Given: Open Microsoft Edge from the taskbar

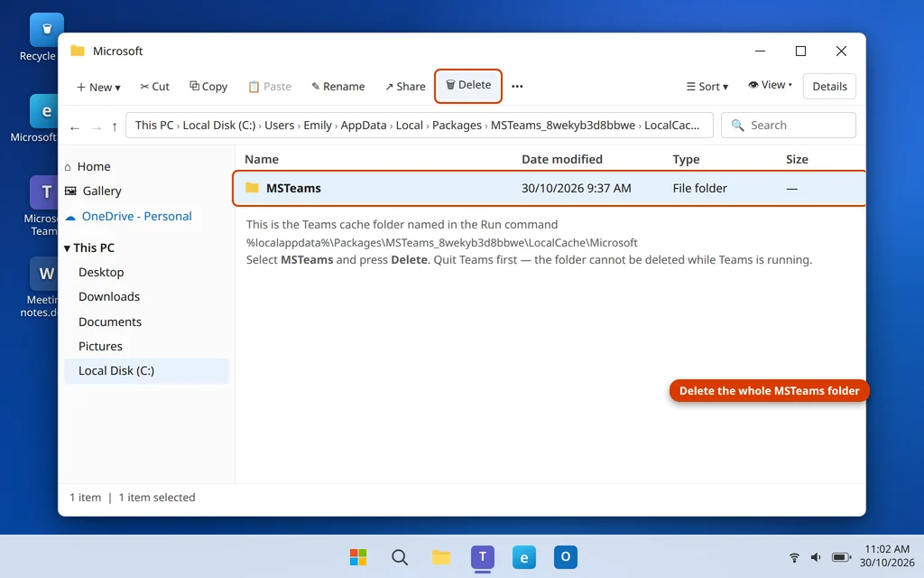Looking at the screenshot, I should click(524, 556).
